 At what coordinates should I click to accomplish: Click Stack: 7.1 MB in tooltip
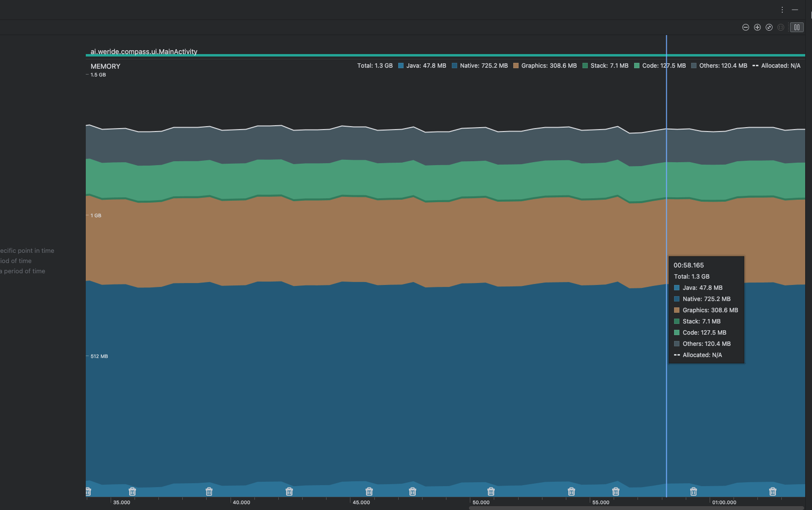point(702,321)
